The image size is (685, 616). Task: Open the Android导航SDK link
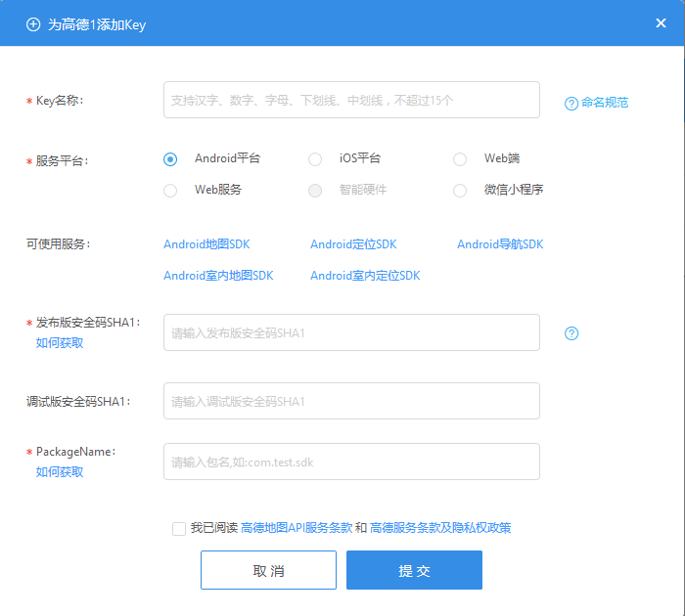pyautogui.click(x=500, y=244)
